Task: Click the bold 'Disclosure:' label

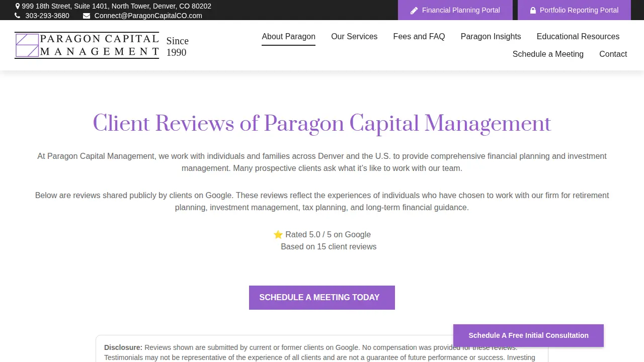Action: coord(123,347)
